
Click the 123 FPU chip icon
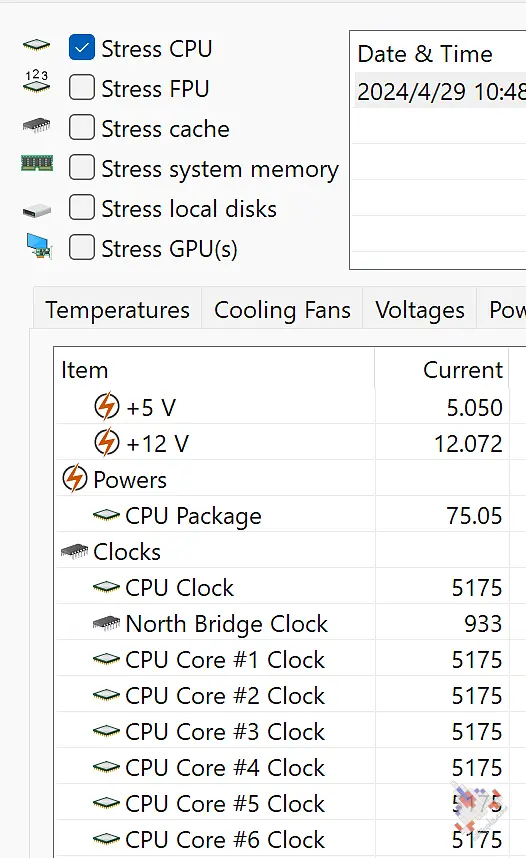pos(37,81)
